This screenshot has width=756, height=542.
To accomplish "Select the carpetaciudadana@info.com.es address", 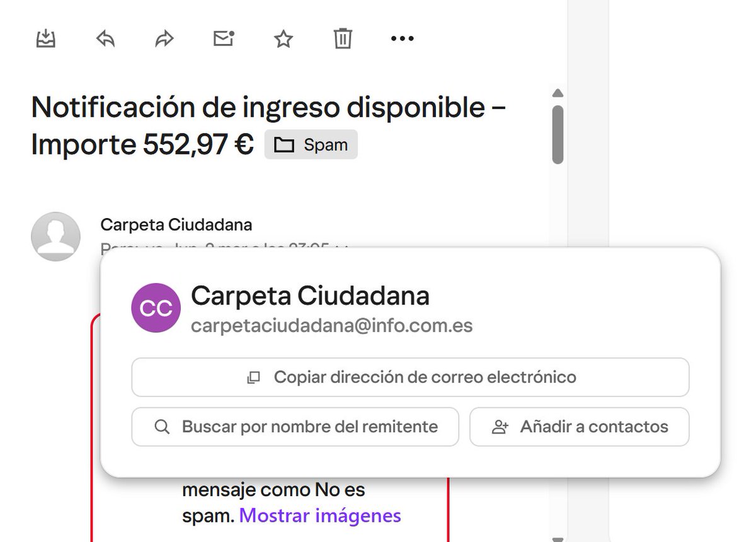I will [x=332, y=326].
